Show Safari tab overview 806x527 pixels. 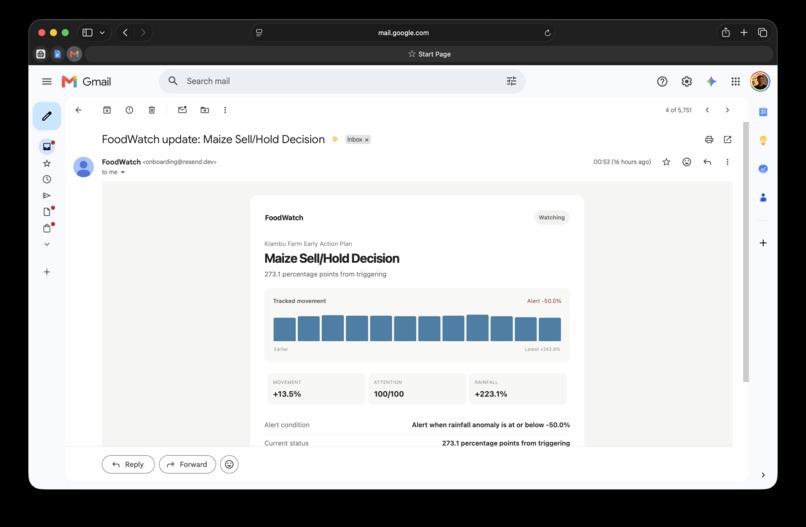(763, 32)
